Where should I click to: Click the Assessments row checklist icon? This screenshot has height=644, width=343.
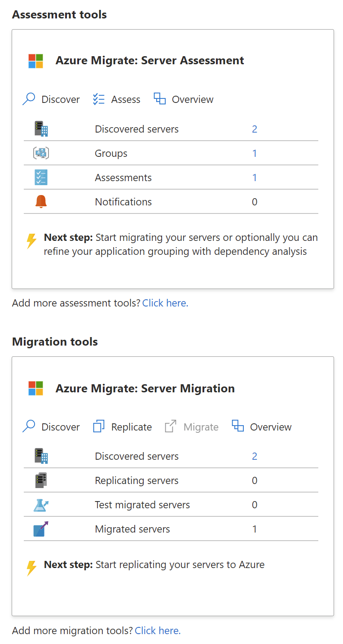tap(41, 178)
